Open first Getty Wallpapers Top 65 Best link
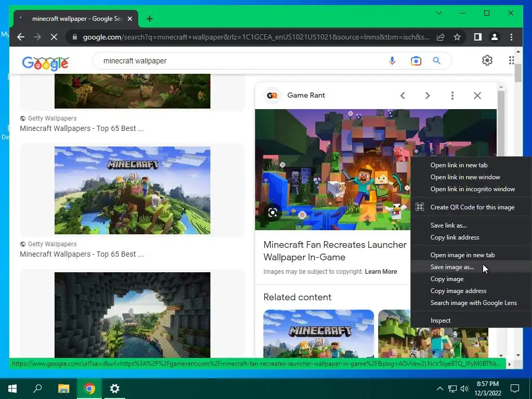Screen dimensions: 532x399 coord(82,129)
